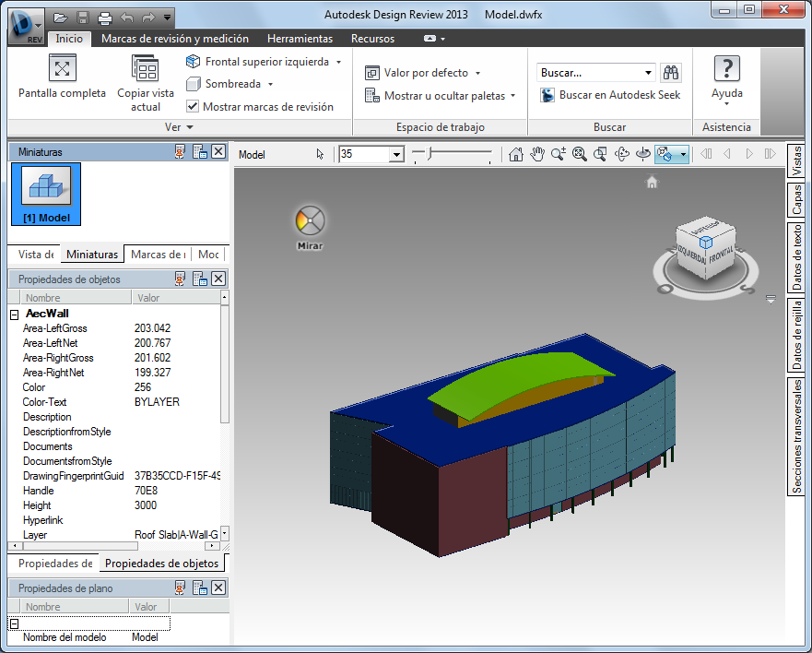The height and width of the screenshot is (653, 812).
Task: Click Fit to window zoom icon
Action: tap(580, 154)
